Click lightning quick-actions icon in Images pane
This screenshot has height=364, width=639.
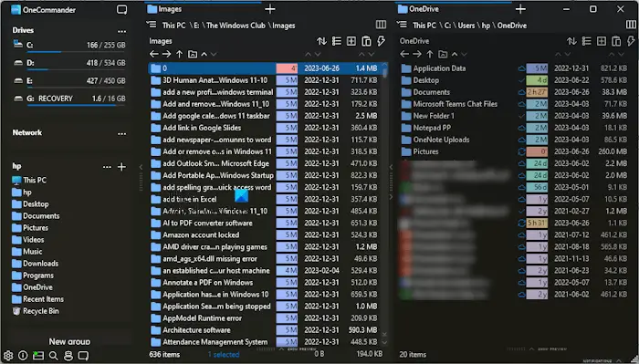coord(381,41)
